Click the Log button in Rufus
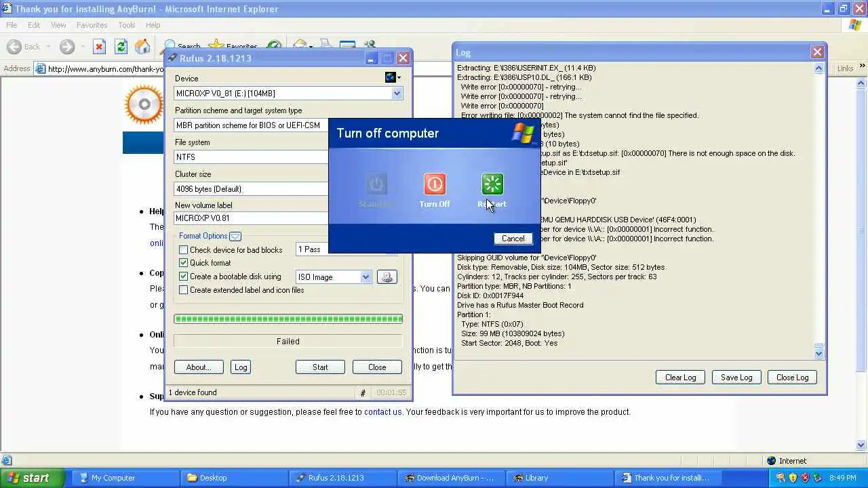The image size is (868, 488). pyautogui.click(x=241, y=367)
